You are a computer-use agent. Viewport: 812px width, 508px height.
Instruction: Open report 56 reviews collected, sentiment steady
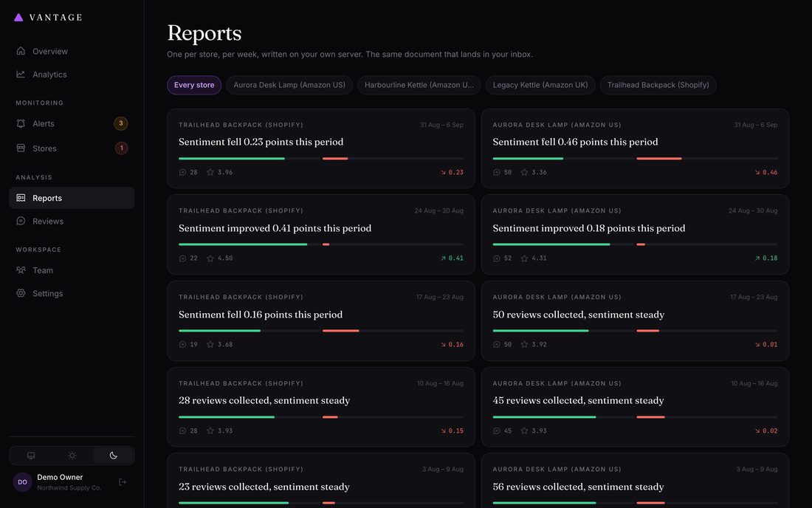635,481
